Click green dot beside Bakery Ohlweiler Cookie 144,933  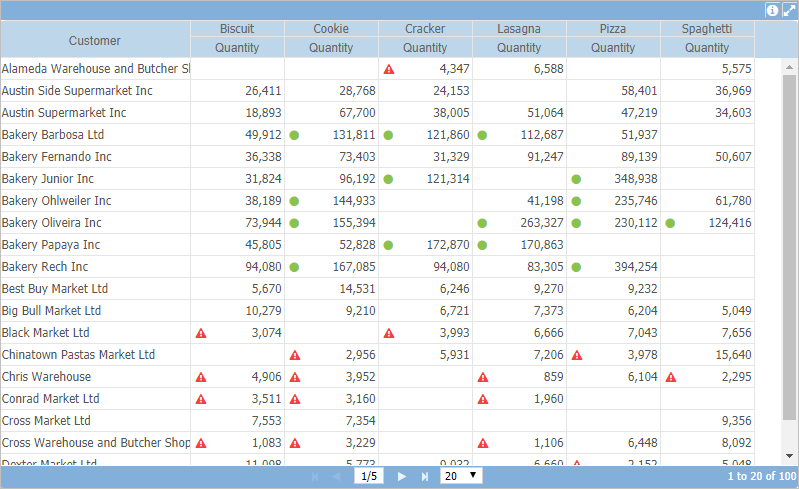294,201
